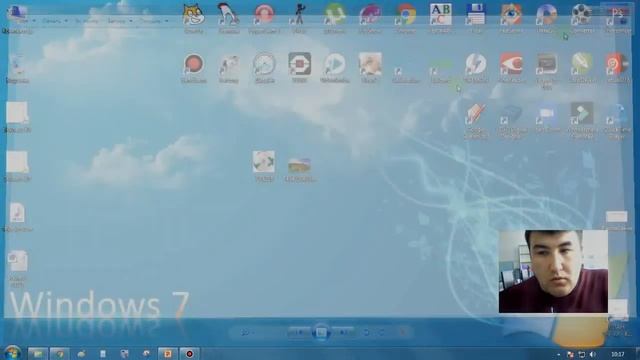Launch the green uTorrent desktop shortcut
Viewport: 640px width, 360px height.
(x=335, y=16)
